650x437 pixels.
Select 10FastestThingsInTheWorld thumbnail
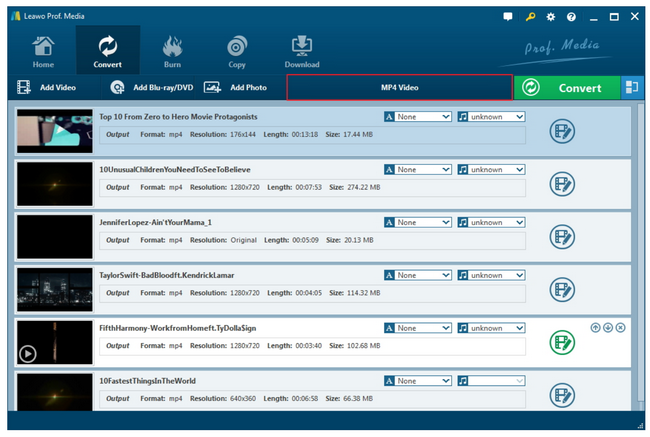(x=55, y=392)
